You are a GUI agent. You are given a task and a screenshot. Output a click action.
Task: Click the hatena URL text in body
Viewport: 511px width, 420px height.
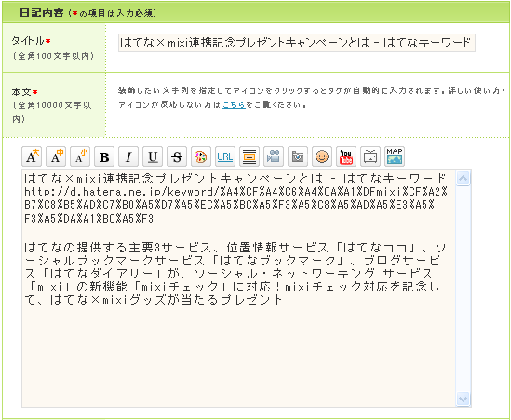coord(235,205)
